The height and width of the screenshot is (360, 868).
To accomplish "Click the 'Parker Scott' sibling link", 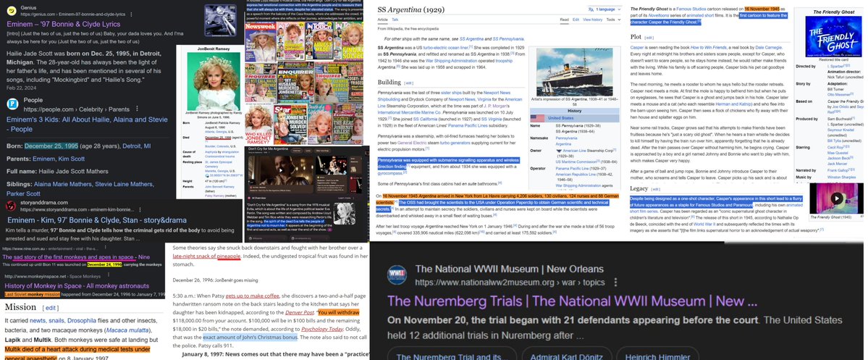I will point(23,194).
